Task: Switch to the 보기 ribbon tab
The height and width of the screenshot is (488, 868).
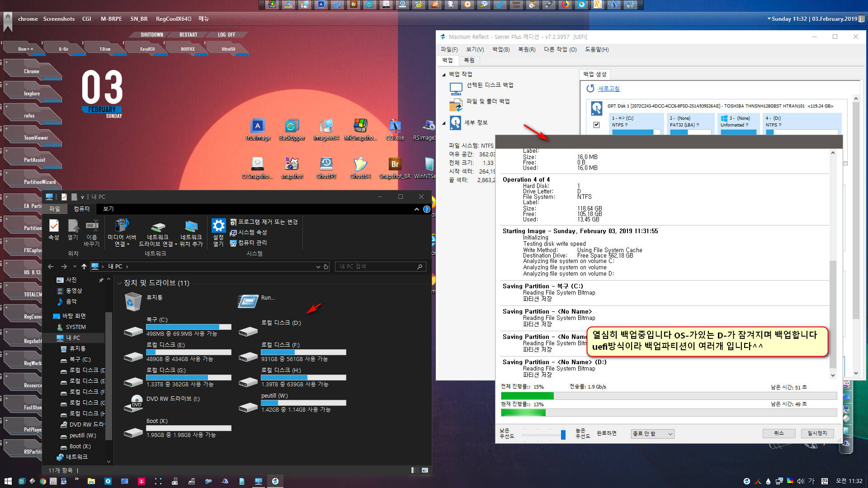Action: click(x=108, y=209)
